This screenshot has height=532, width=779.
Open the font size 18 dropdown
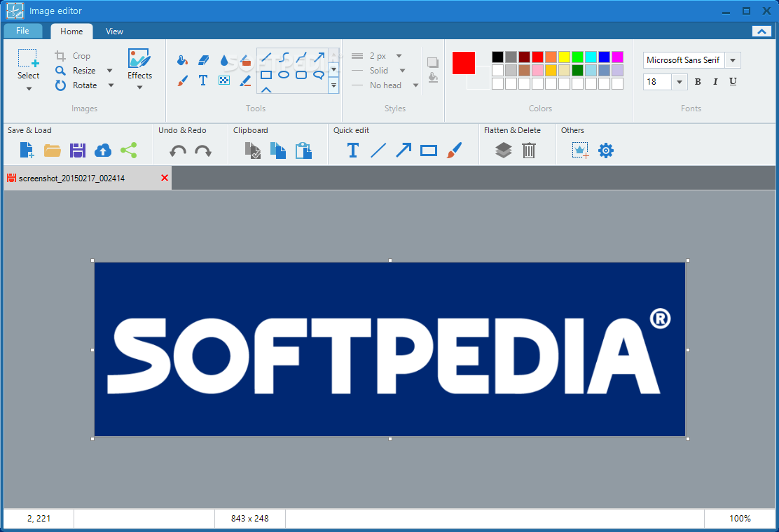pos(679,82)
